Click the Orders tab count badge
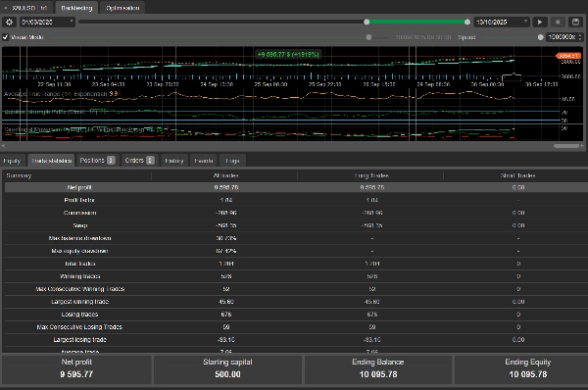Viewport: 588px width, 390px height. 150,161
